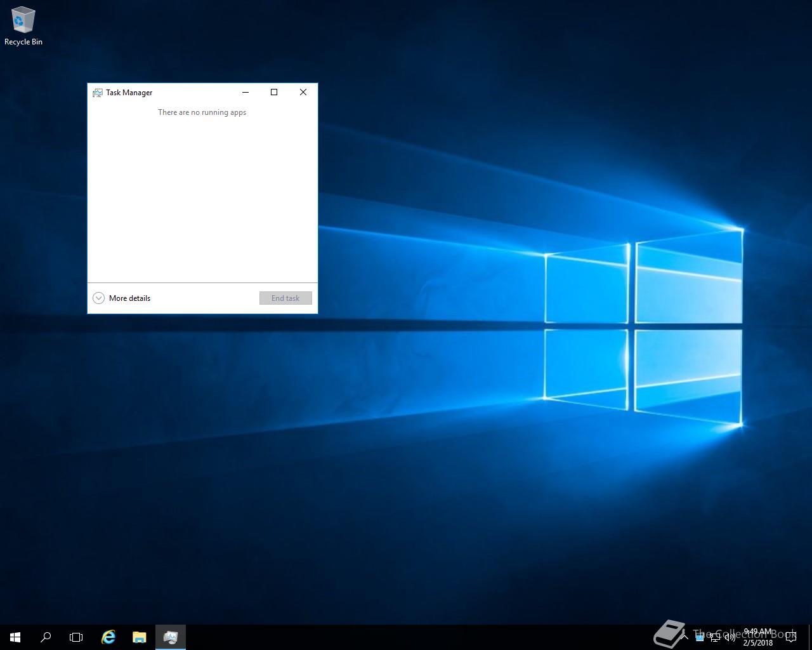
Task: Click the greyed-out End task button
Action: [x=285, y=298]
